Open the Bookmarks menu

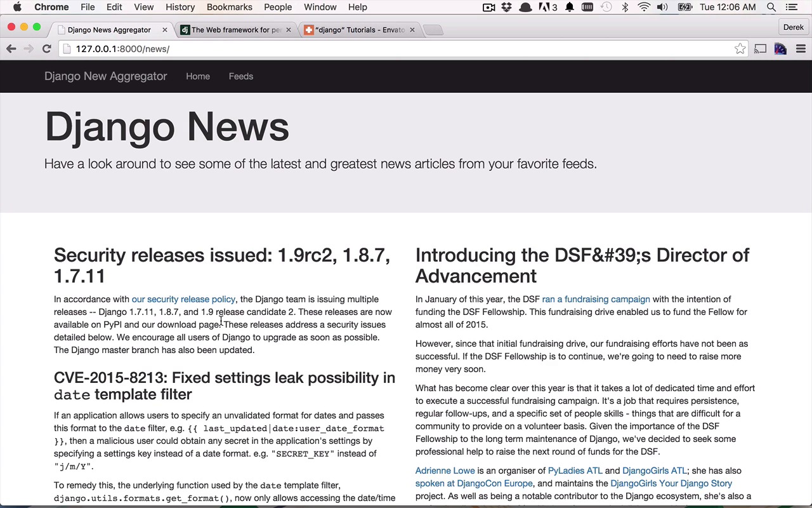[230, 7]
